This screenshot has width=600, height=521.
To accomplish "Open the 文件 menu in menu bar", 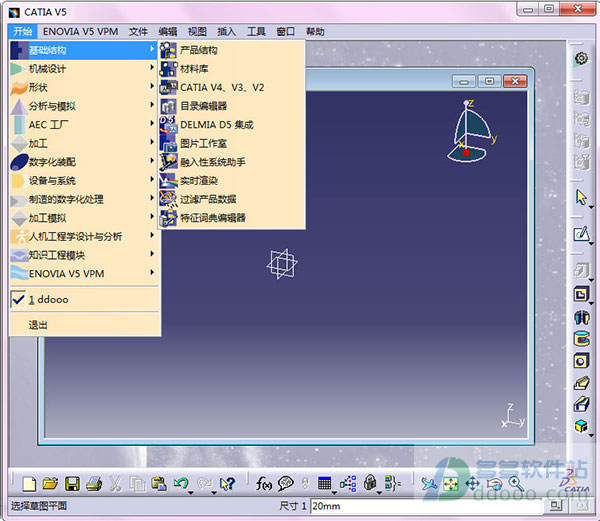I will click(x=138, y=31).
